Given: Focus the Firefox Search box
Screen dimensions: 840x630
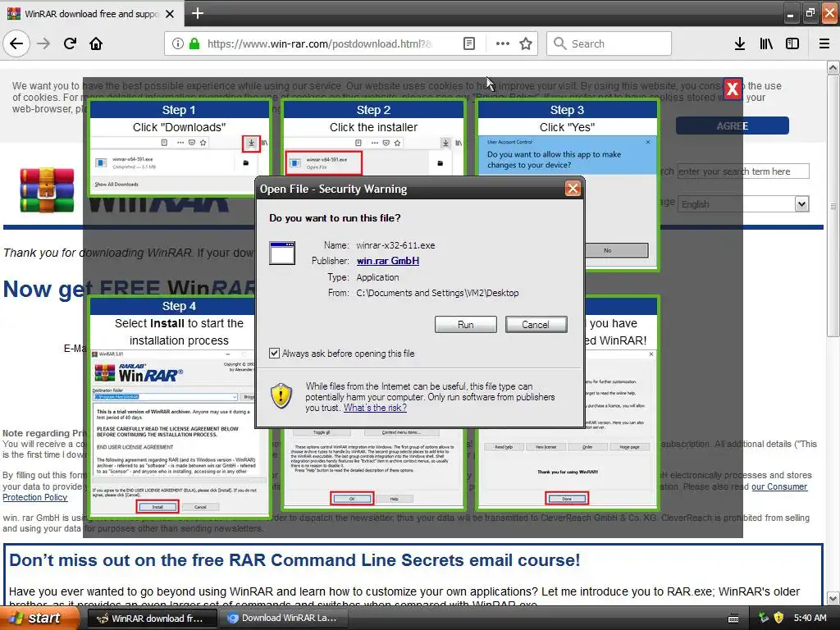Looking at the screenshot, I should pyautogui.click(x=609, y=43).
